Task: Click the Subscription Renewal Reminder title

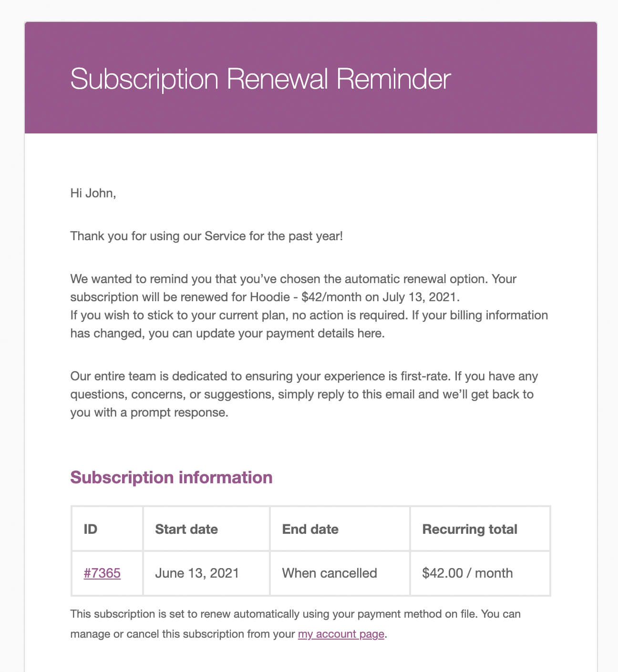Action: pyautogui.click(x=260, y=79)
